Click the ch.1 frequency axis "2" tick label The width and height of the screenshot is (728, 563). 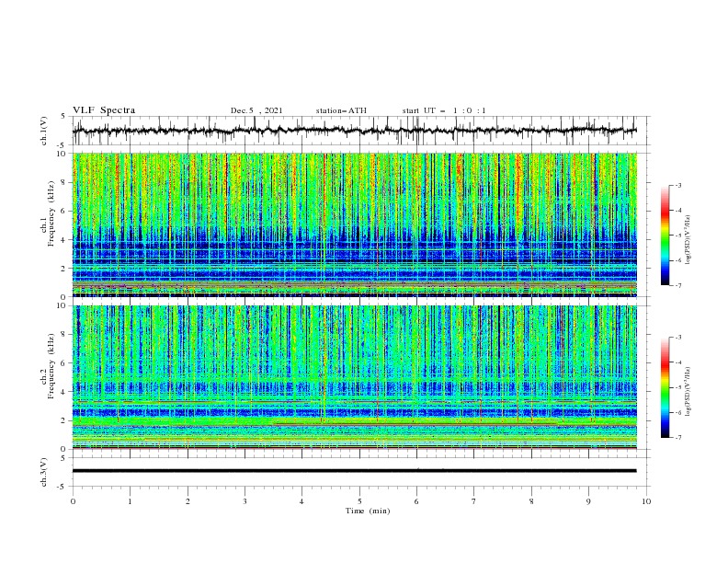coord(65,269)
